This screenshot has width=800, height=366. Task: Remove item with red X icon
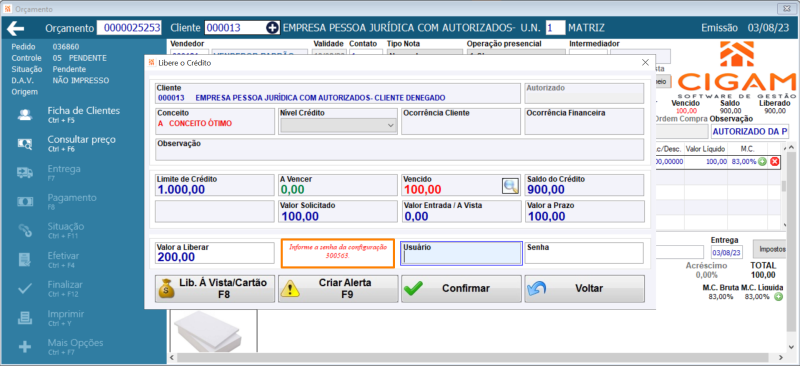click(x=774, y=162)
